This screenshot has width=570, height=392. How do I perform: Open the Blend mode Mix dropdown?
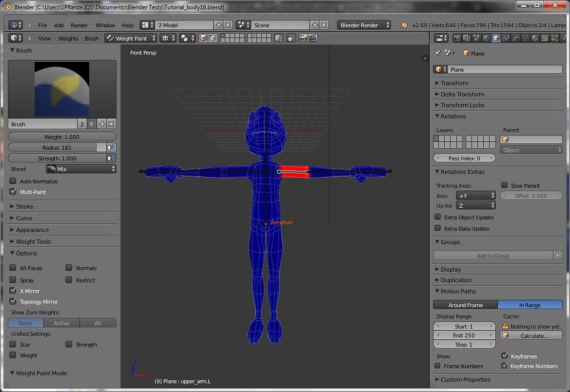coord(81,169)
